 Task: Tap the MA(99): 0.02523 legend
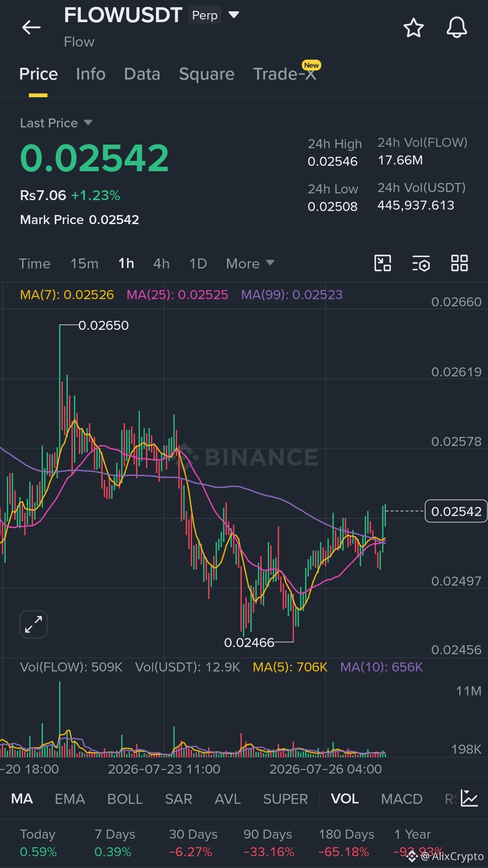[x=291, y=295]
